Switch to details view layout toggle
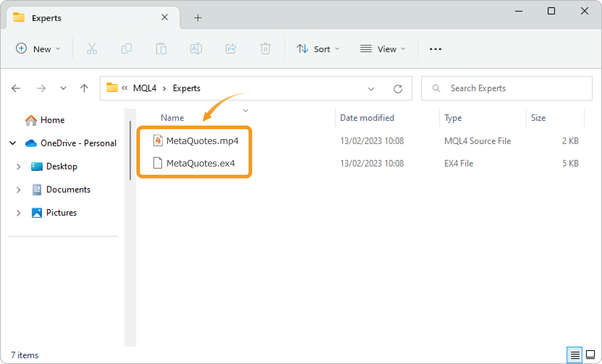This screenshot has height=364, width=602. pyautogui.click(x=575, y=355)
